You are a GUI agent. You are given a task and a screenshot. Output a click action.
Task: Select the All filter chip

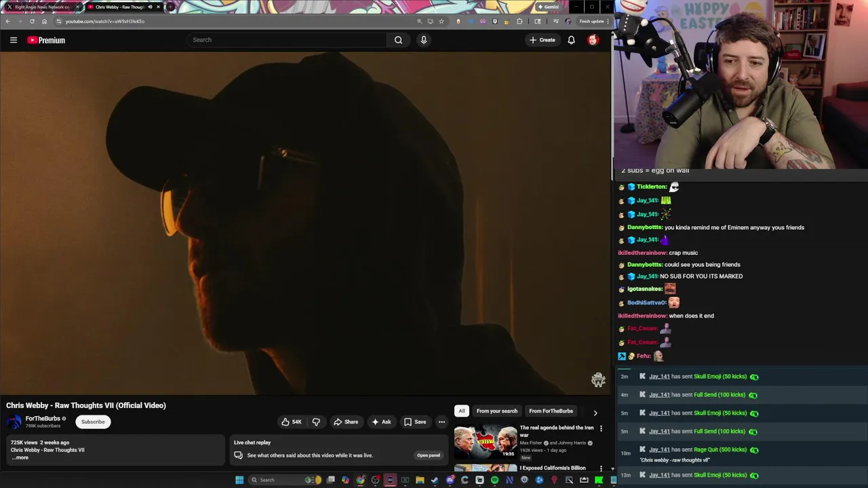click(x=462, y=411)
